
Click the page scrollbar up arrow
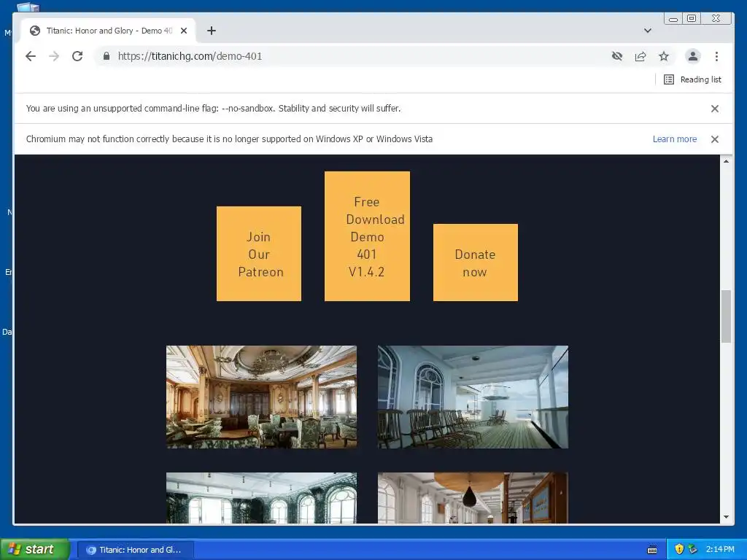click(x=726, y=161)
